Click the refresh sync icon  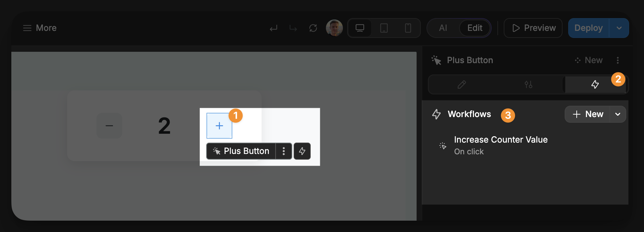point(313,28)
